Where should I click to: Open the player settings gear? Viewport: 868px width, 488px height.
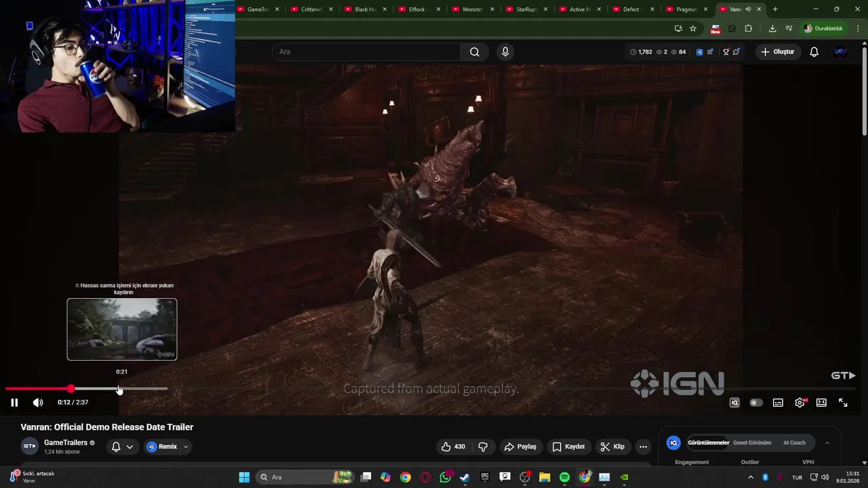800,403
